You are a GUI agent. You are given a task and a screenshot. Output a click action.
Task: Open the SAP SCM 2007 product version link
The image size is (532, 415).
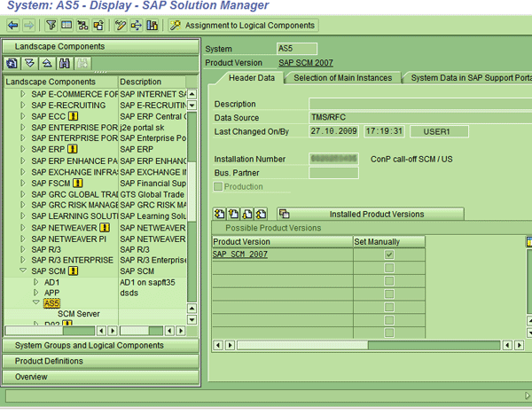241,254
